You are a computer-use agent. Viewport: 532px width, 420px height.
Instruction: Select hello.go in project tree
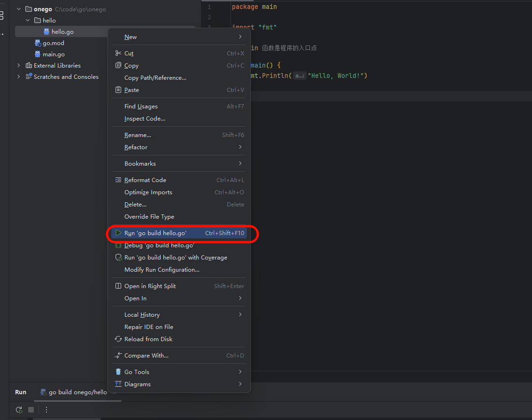(x=62, y=31)
